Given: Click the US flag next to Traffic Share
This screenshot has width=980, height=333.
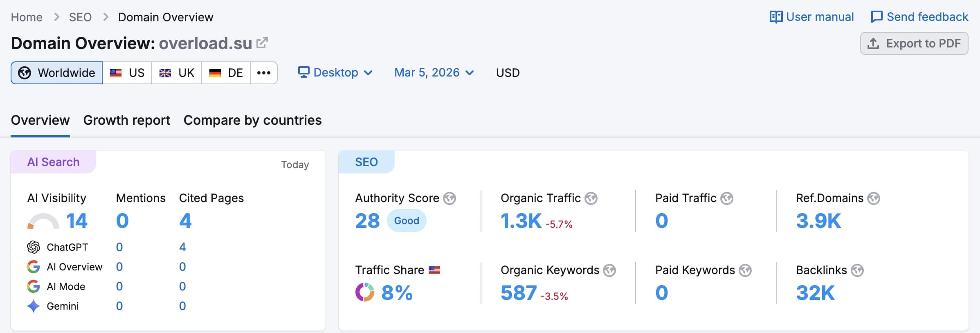Looking at the screenshot, I should click(x=434, y=270).
